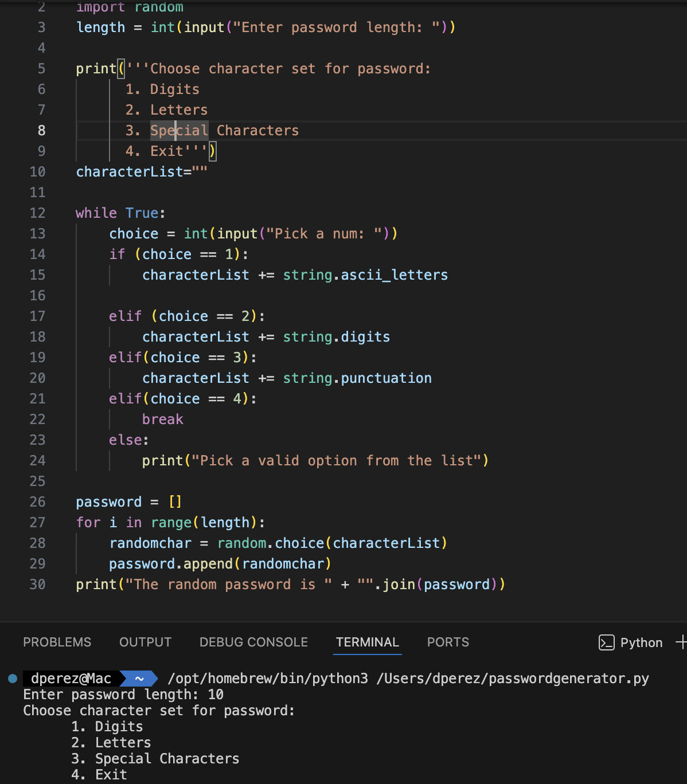Viewport: 687px width, 784px height.
Task: Click line number 8 in the gutter
Action: 41,130
